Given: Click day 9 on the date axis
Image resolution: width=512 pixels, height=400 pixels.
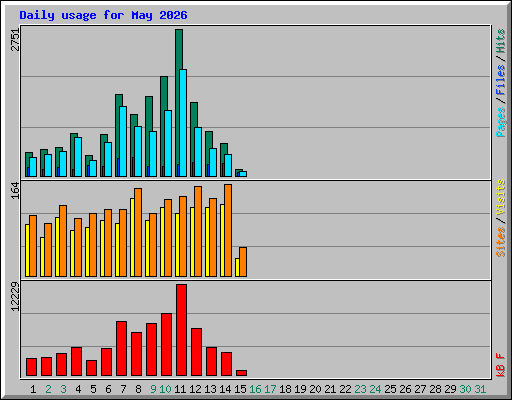Looking at the screenshot, I should pyautogui.click(x=153, y=389).
